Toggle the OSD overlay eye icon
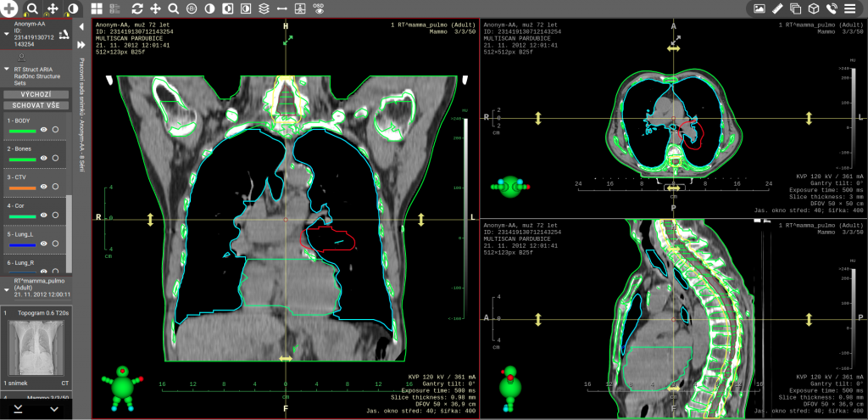Viewport: 868px width, 420px height. click(x=319, y=8)
